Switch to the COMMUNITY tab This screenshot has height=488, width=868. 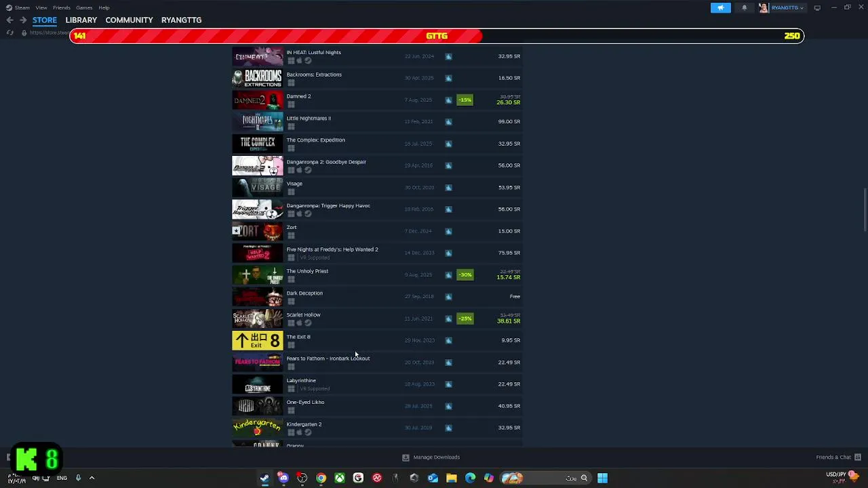tap(129, 20)
